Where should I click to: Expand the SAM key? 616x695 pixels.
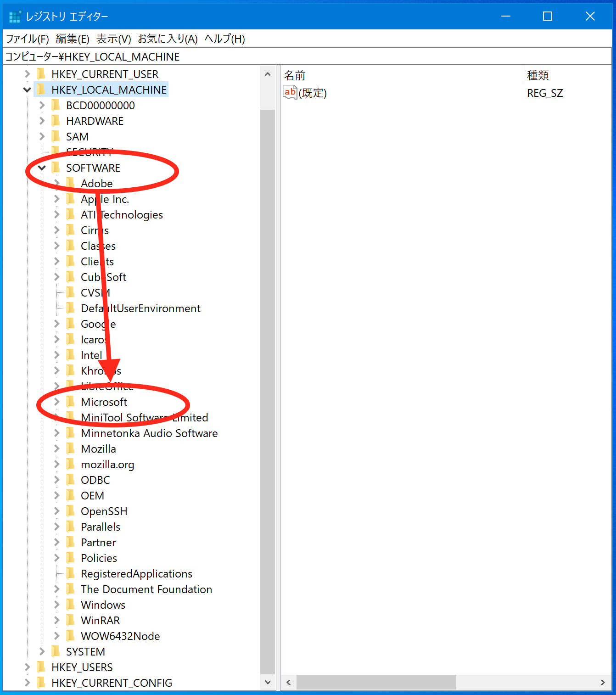pos(42,136)
